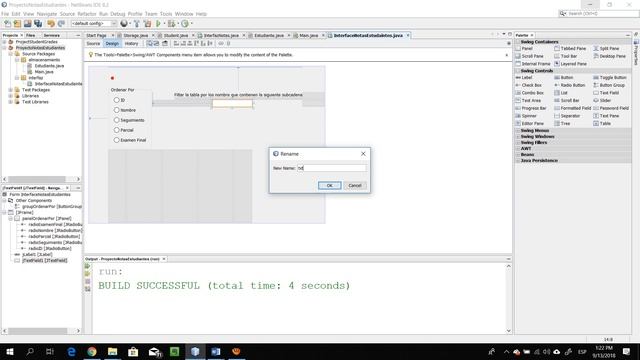Select the Text Field component in Palette

coord(606,93)
